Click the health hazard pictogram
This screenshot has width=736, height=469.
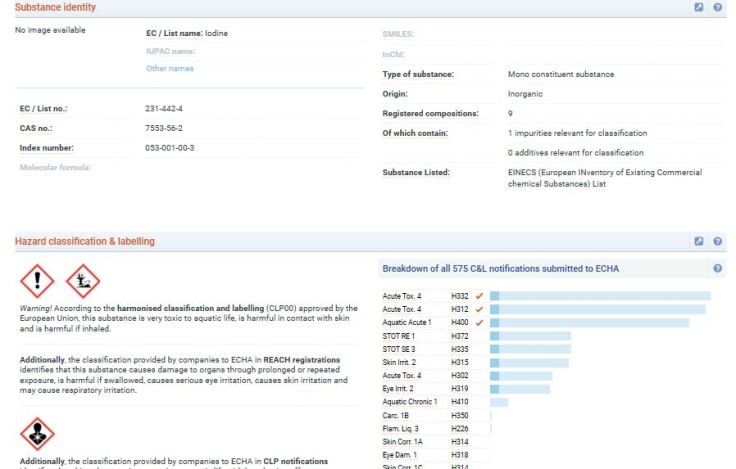(37, 434)
